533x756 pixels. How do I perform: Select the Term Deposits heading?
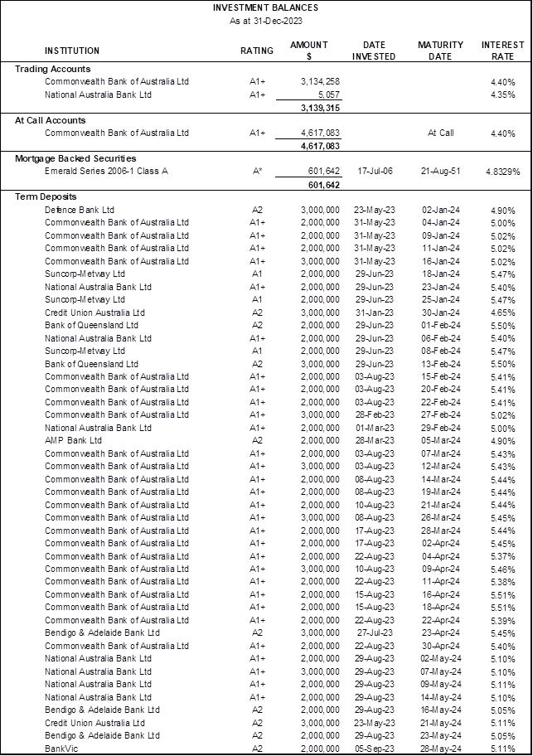pos(46,196)
